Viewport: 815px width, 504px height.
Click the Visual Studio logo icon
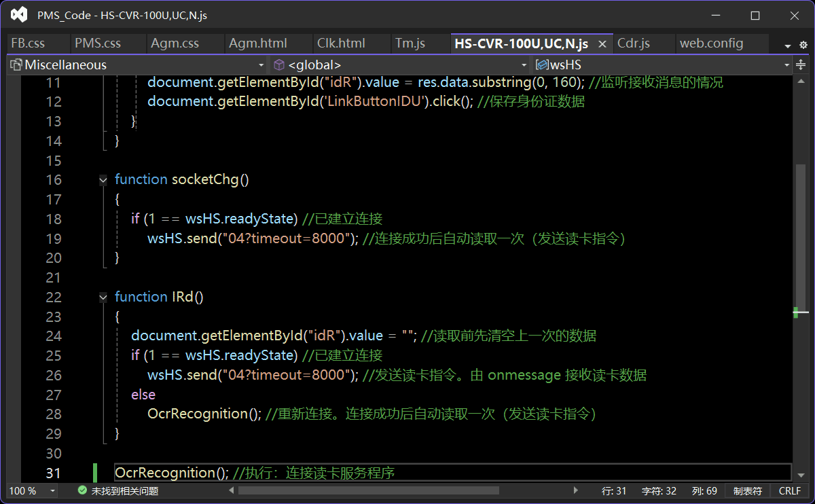(20, 14)
